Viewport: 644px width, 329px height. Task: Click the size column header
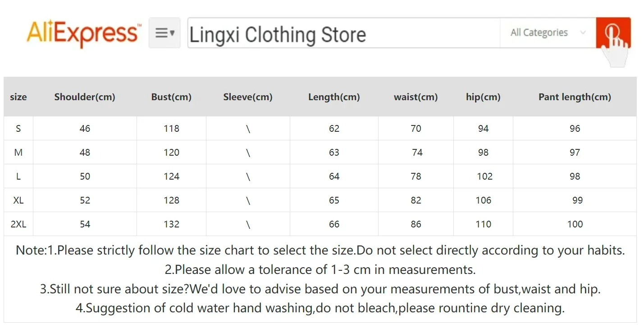[x=18, y=97]
